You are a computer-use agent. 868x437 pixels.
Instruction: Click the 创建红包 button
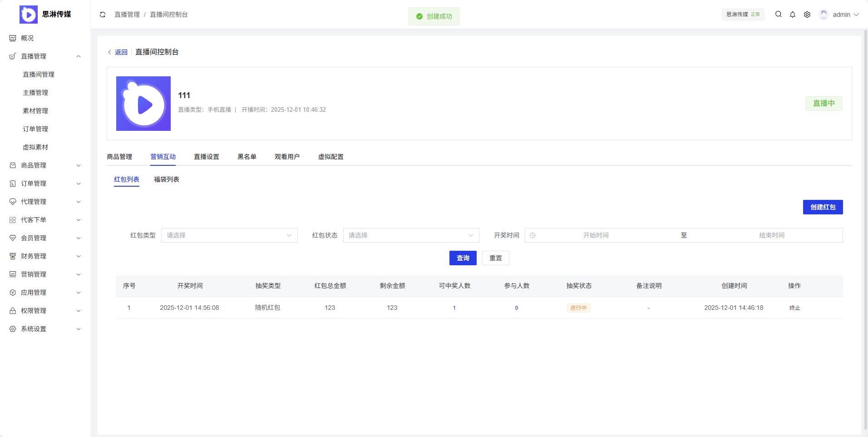tap(822, 207)
